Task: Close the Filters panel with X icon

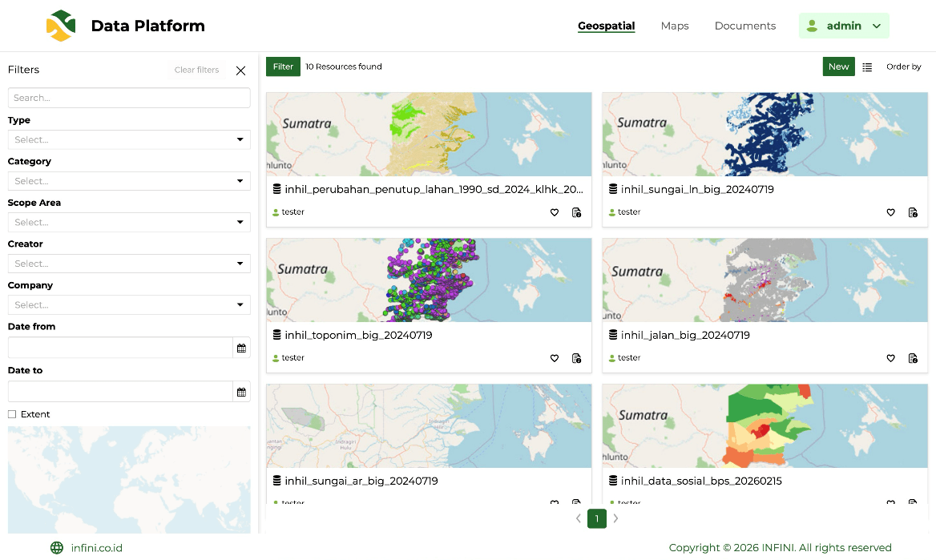Action: point(240,71)
